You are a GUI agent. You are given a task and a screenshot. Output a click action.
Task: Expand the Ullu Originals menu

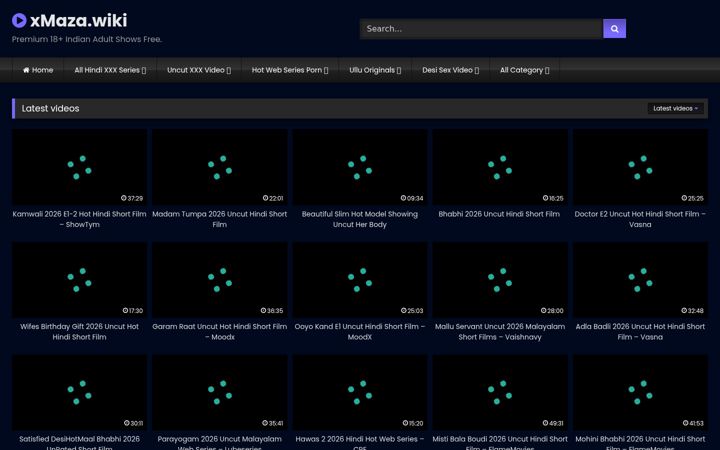click(x=375, y=70)
